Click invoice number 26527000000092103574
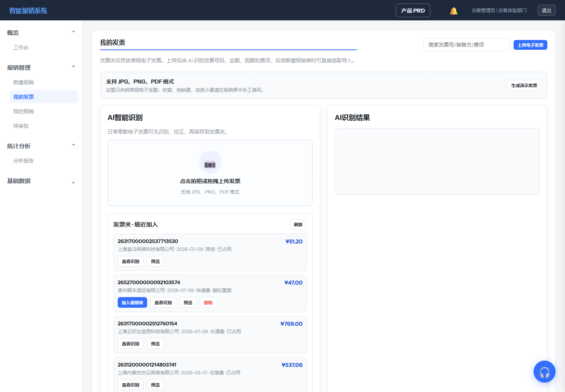 pyautogui.click(x=149, y=282)
